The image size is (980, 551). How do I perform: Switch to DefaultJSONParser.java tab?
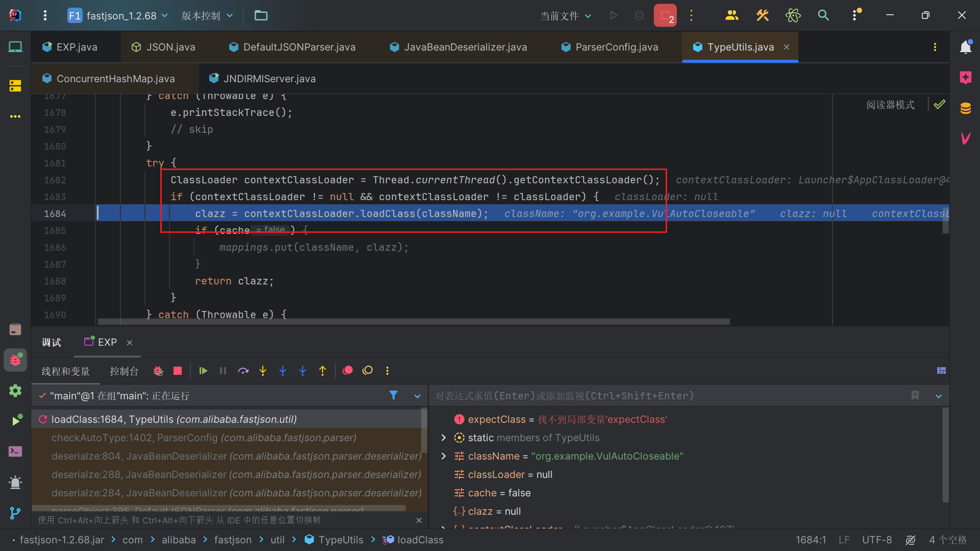pos(292,47)
